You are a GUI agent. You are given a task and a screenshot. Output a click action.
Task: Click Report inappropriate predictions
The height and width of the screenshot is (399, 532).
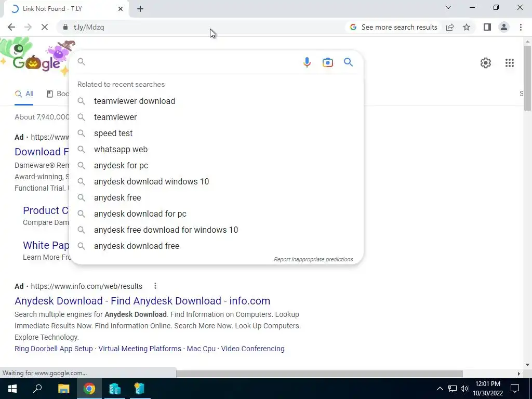(x=313, y=260)
